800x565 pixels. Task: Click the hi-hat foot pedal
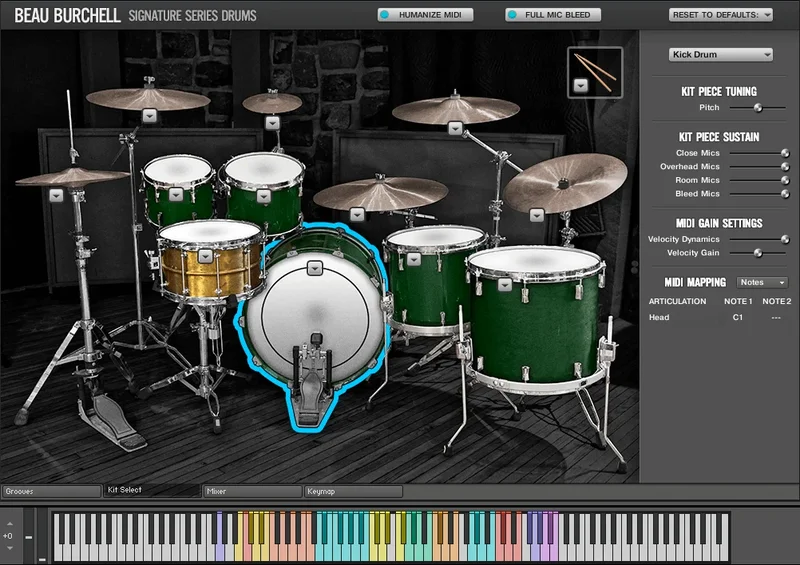pos(110,421)
